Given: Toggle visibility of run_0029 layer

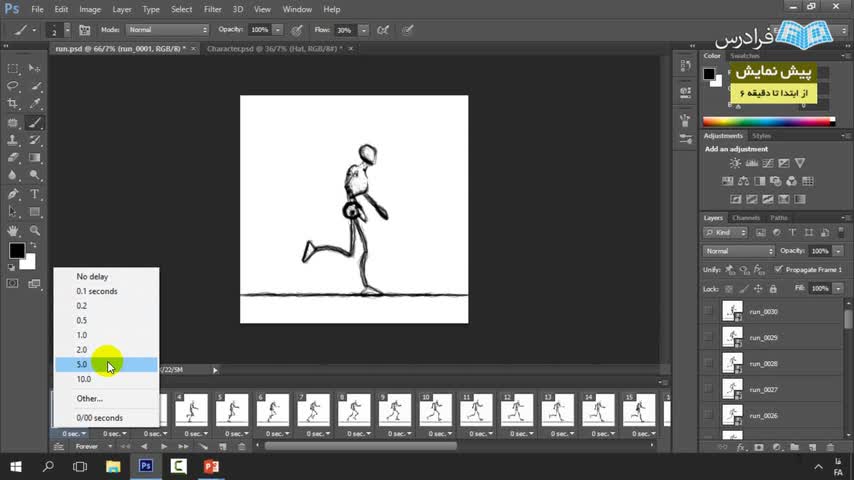Looking at the screenshot, I should tap(708, 338).
